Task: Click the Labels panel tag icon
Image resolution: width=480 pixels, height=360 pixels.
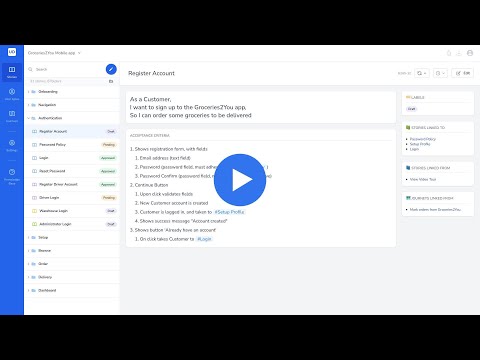Action: (x=408, y=97)
